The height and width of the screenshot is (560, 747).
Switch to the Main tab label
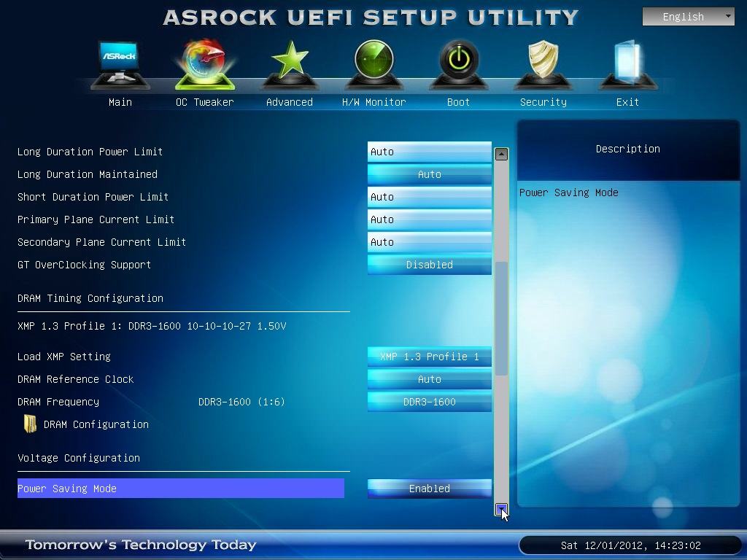point(120,102)
